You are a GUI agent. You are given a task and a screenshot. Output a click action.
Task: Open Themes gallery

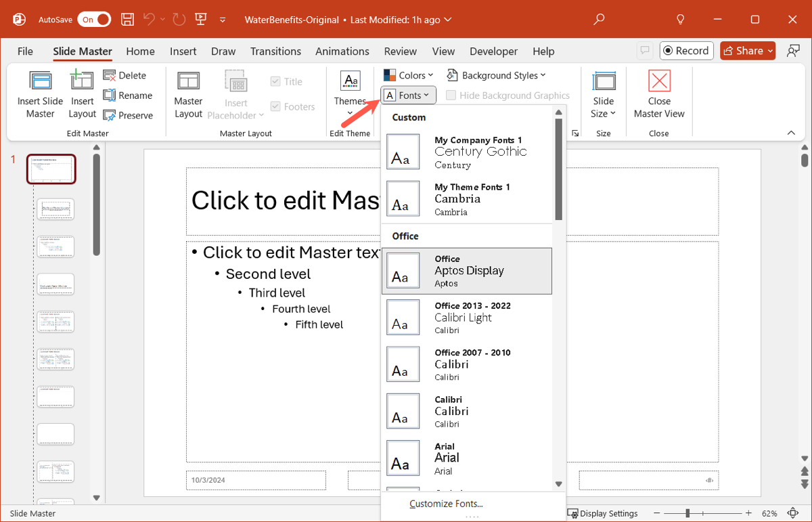[x=350, y=94]
